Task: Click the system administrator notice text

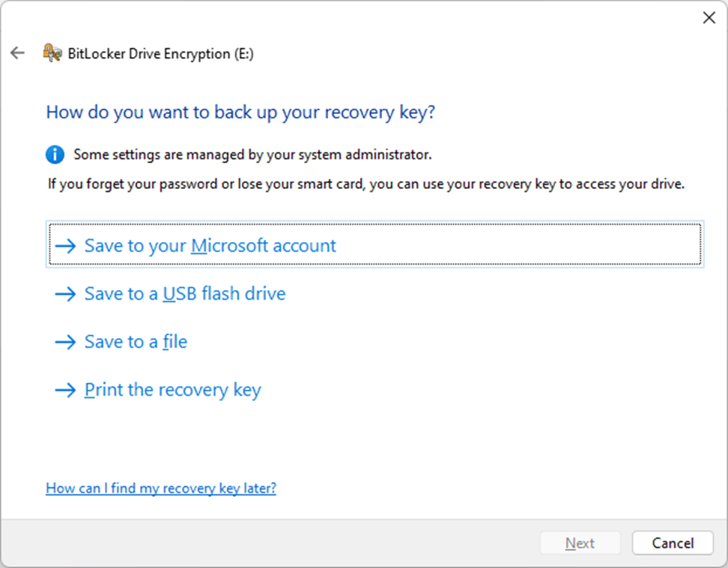Action: (252, 155)
